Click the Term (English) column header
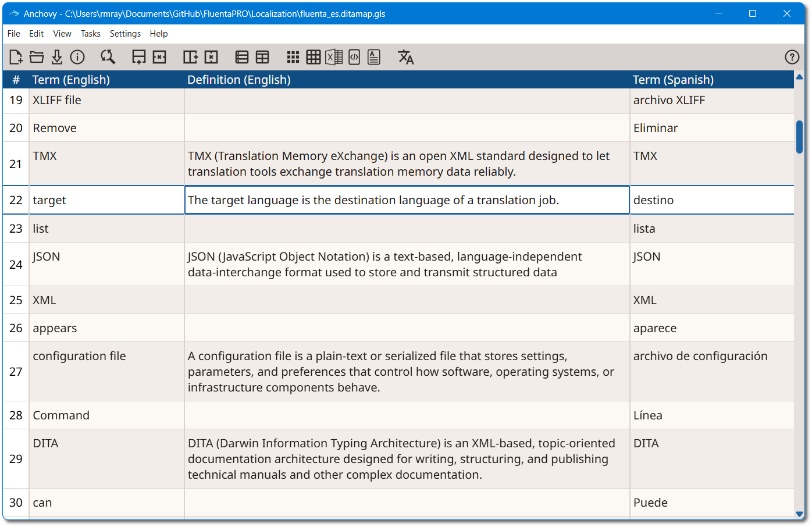The image size is (812, 527). 107,80
